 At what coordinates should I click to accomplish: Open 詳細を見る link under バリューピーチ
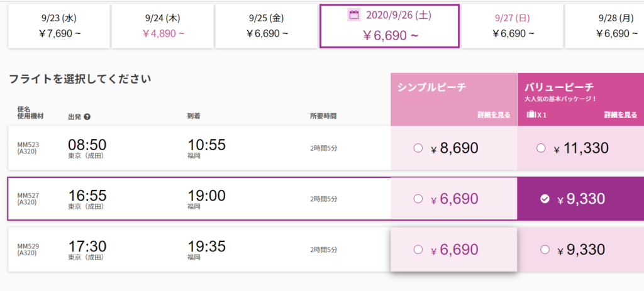[x=621, y=115]
